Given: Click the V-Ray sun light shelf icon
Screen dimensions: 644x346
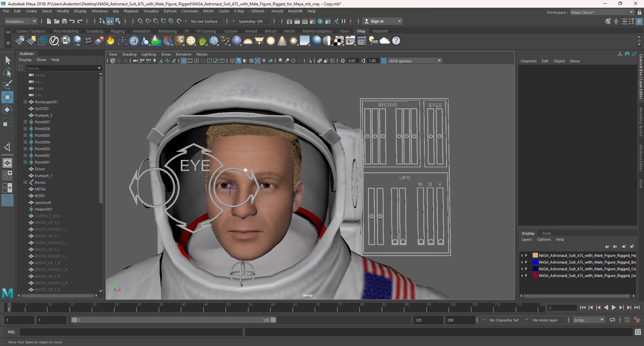Looking at the screenshot, I should pyautogui.click(x=293, y=41).
